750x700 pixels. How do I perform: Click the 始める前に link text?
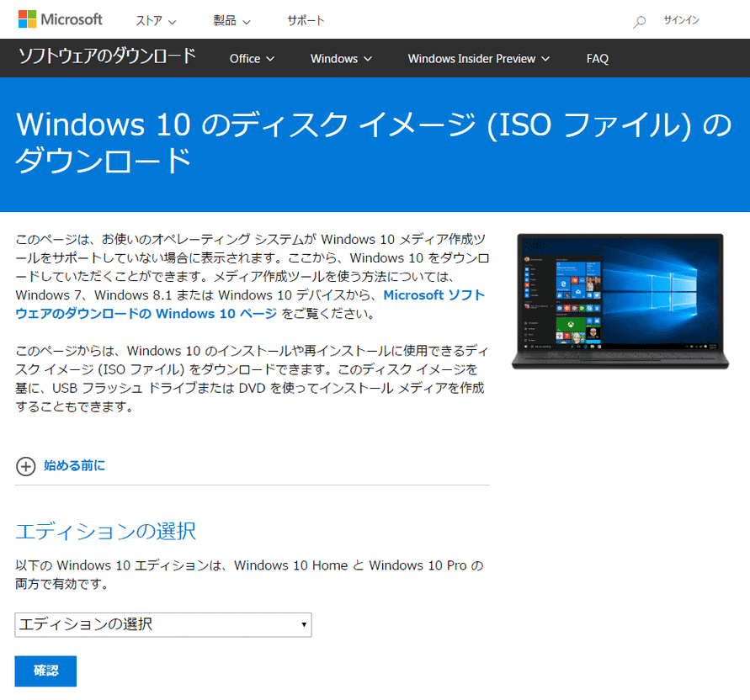[75, 466]
